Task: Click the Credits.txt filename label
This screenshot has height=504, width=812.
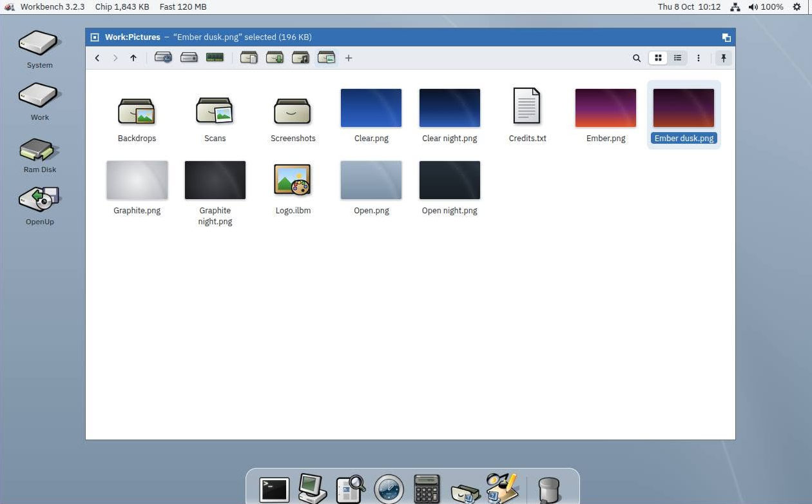Action: (x=527, y=138)
